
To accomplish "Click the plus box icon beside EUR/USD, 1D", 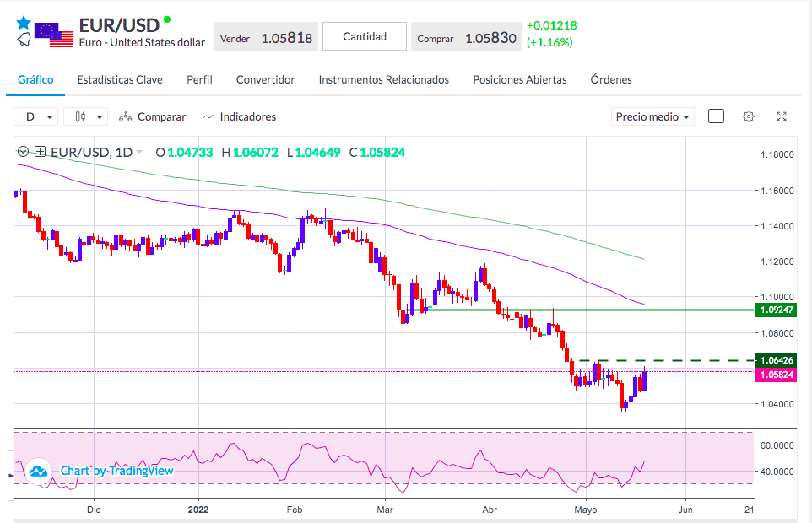I will point(40,152).
